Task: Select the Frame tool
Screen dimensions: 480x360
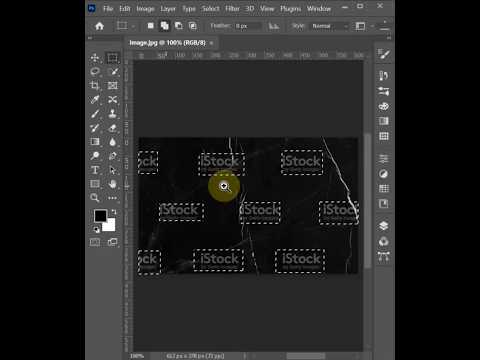Action: 112,86
